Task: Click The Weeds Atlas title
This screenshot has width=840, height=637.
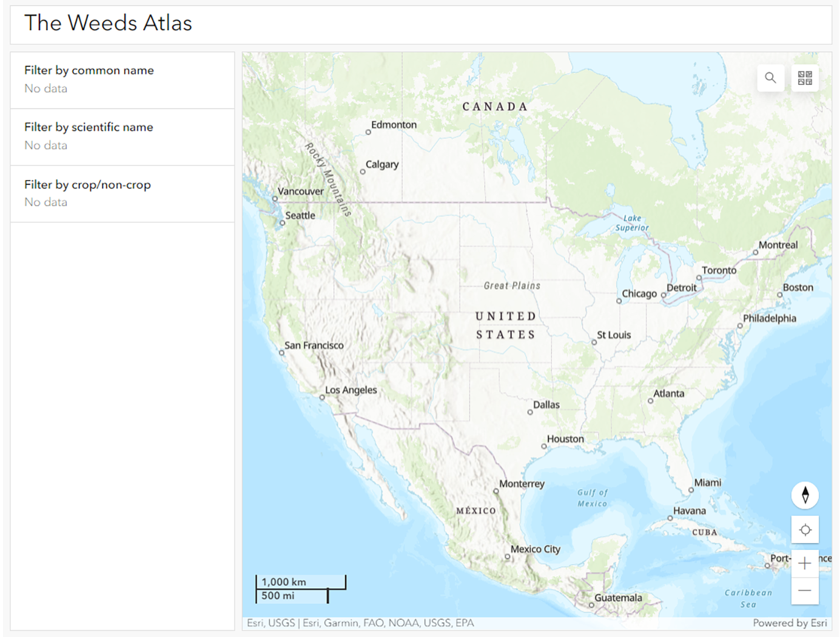Action: 108,23
